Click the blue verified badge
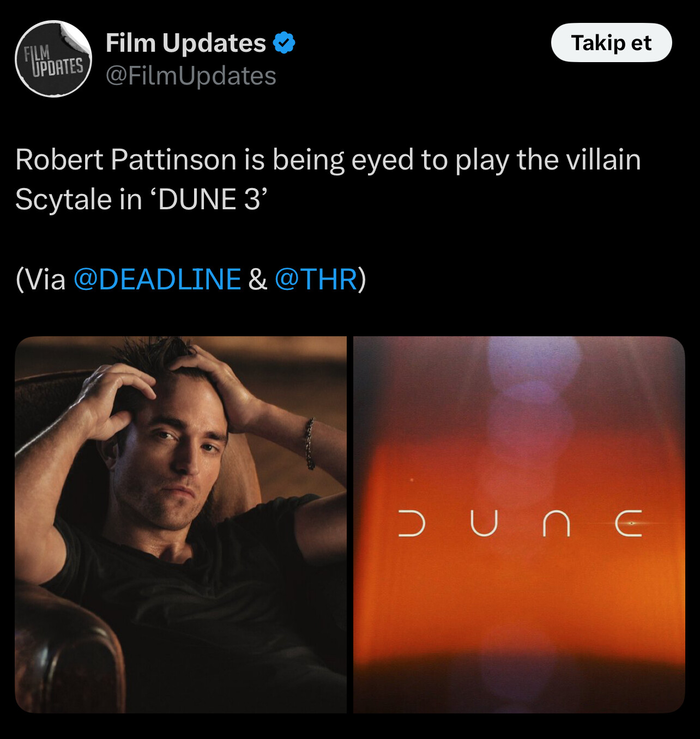Screen dimensions: 700x739 pyautogui.click(x=284, y=43)
